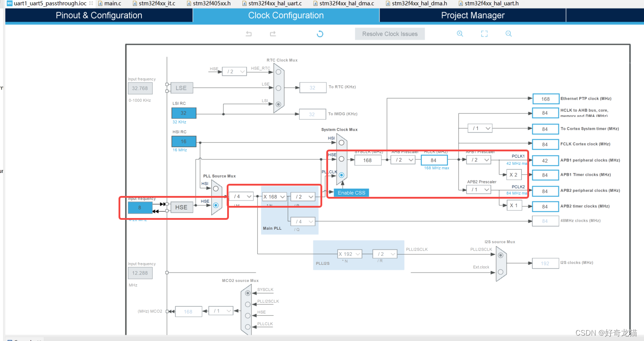
Task: Select HSI in PLL Source Mux
Action: [216, 188]
